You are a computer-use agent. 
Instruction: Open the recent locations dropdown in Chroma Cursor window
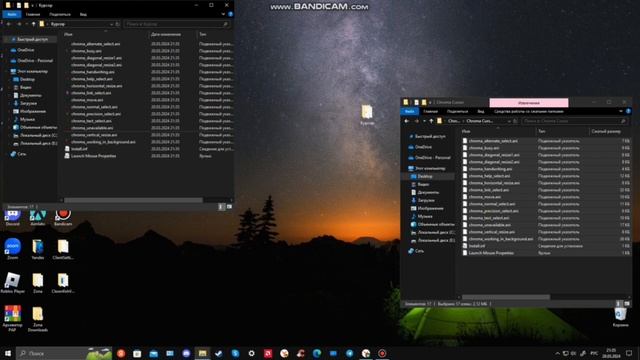click(424, 121)
